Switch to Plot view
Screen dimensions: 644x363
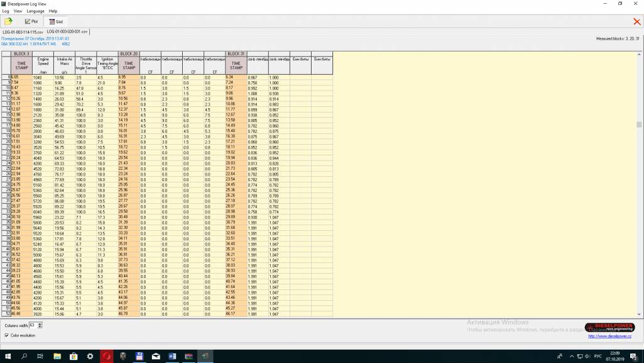[31, 21]
